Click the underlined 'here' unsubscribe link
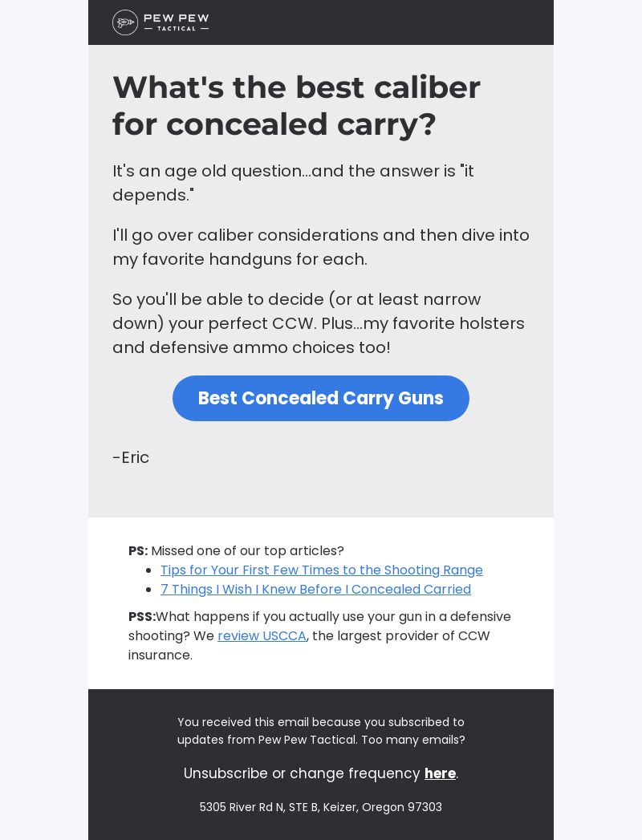 (440, 773)
